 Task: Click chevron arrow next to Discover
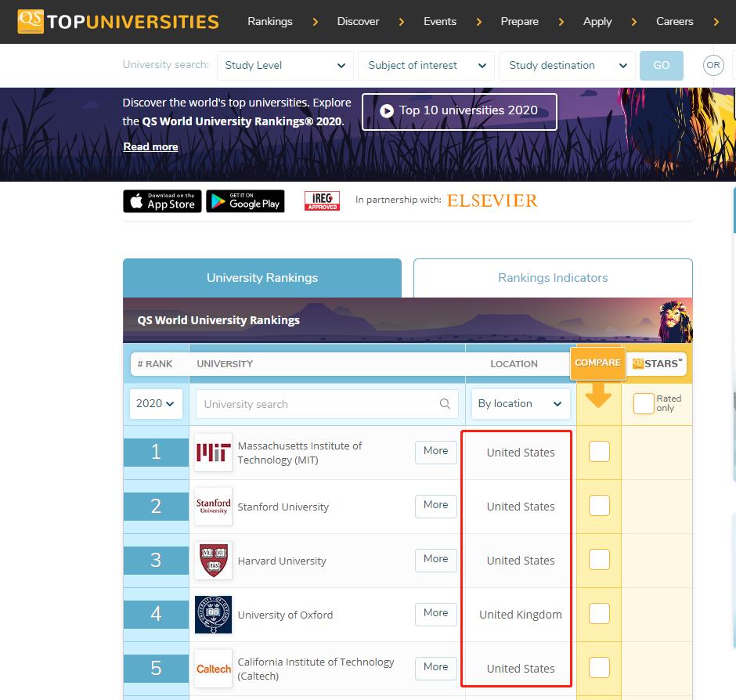[402, 22]
